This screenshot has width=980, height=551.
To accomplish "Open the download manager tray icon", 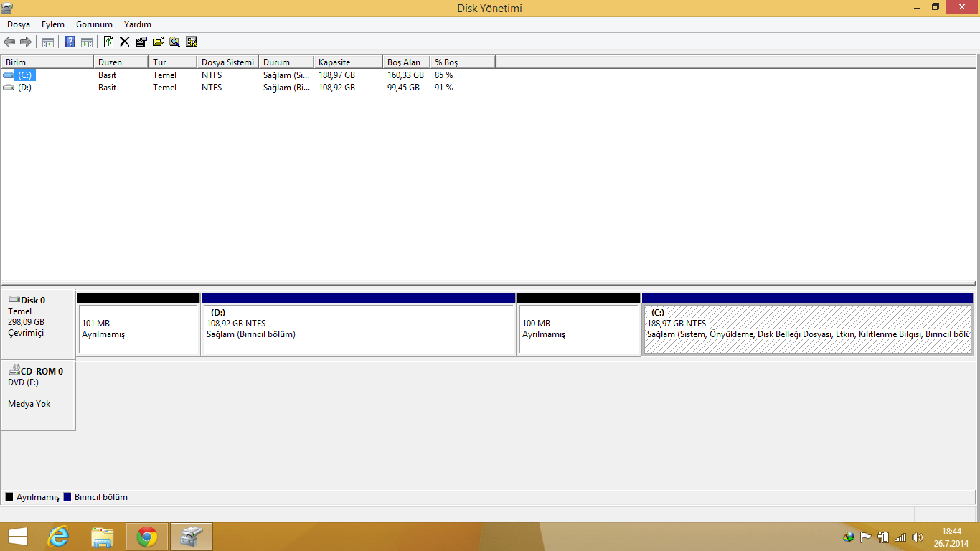I will point(849,537).
